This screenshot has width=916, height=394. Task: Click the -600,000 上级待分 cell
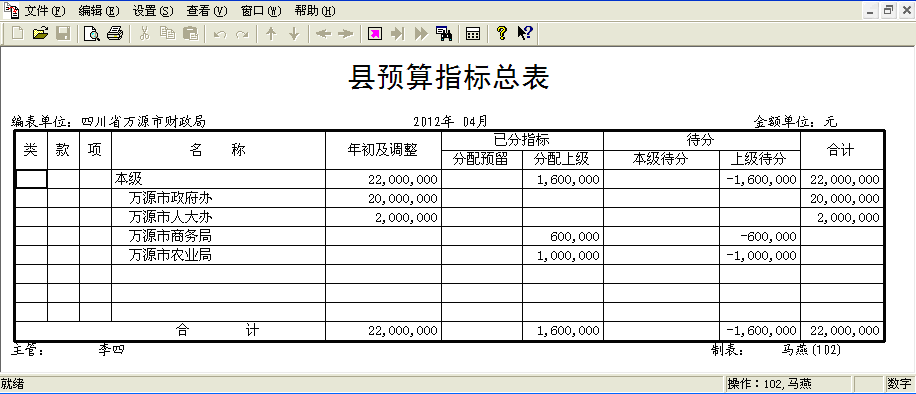pos(760,236)
